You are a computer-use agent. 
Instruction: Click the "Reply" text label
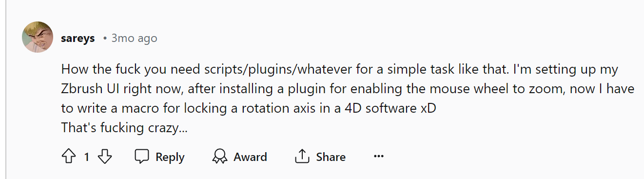pyautogui.click(x=170, y=157)
